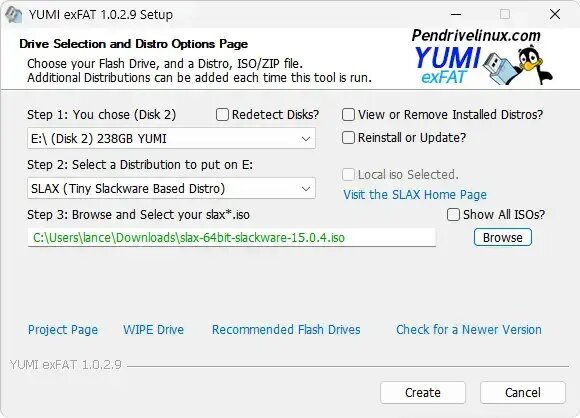
Task: Check View or Remove Installed Distros
Action: (348, 115)
